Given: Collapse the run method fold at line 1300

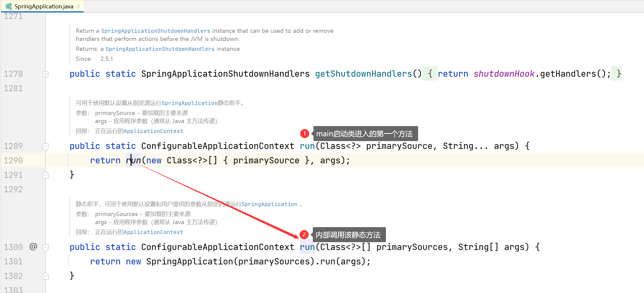Looking at the screenshot, I should [45, 247].
